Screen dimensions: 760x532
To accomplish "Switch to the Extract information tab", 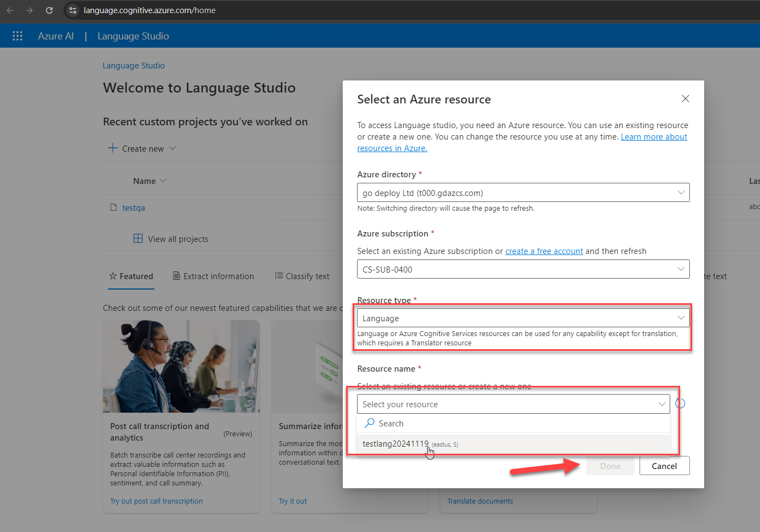I will pos(214,276).
